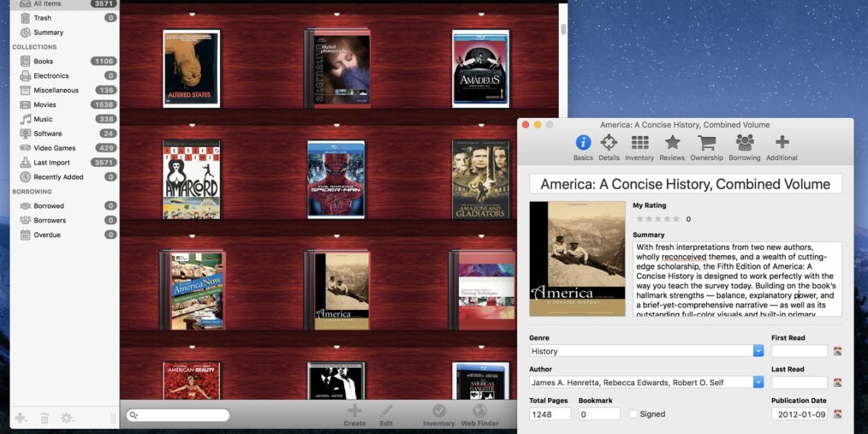Select the Movies collection in sidebar

coord(45,105)
